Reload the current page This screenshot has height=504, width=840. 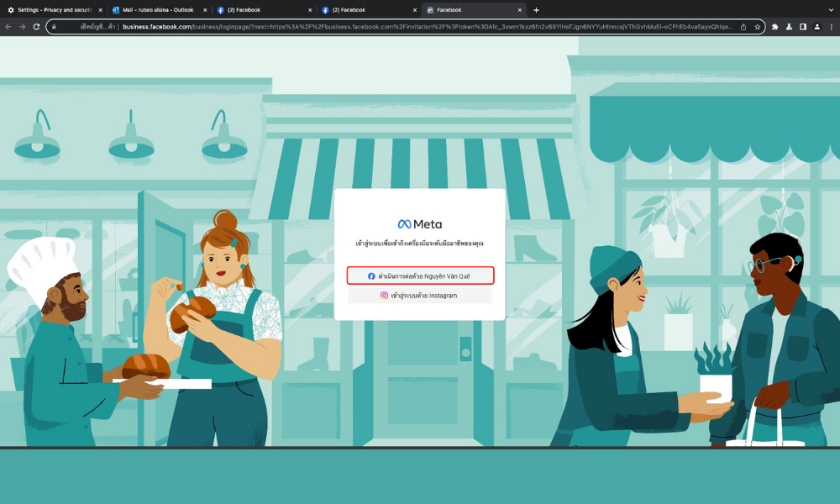click(x=36, y=27)
